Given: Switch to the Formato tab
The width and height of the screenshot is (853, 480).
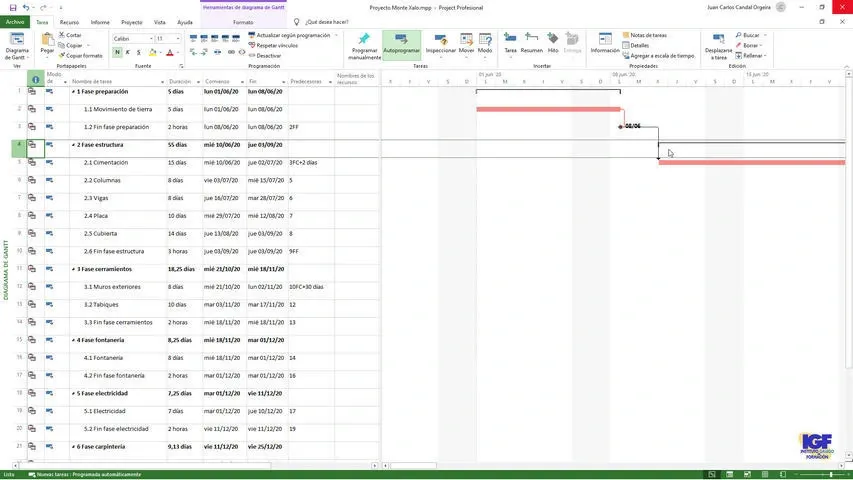Looking at the screenshot, I should tap(243, 22).
